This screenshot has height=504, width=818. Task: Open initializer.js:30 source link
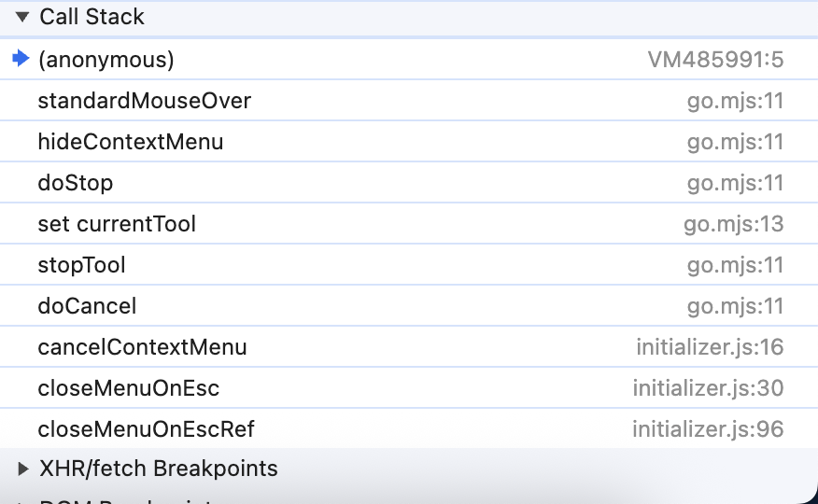click(708, 388)
